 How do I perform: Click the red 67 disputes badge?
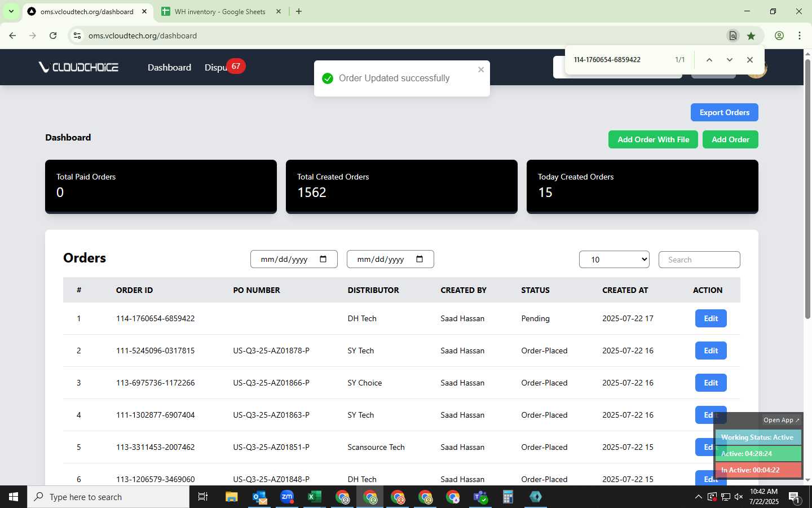pyautogui.click(x=236, y=66)
